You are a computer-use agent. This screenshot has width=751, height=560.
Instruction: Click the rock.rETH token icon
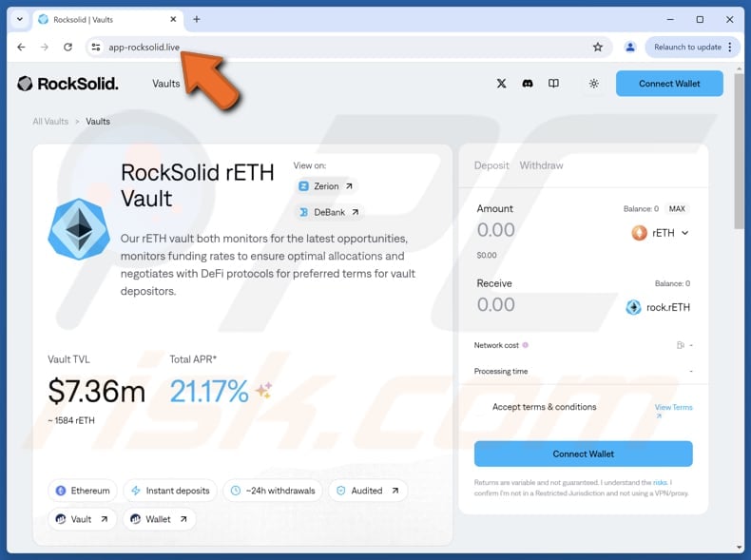click(633, 307)
